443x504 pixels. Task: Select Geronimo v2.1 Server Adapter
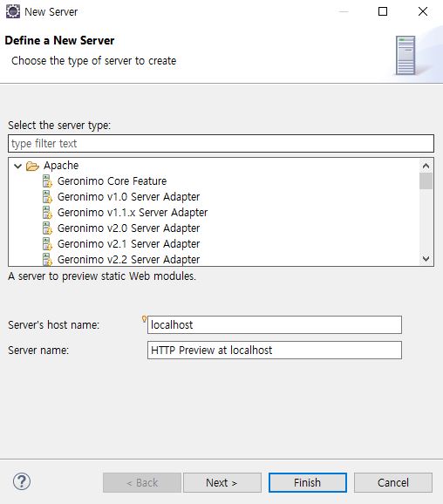point(128,244)
